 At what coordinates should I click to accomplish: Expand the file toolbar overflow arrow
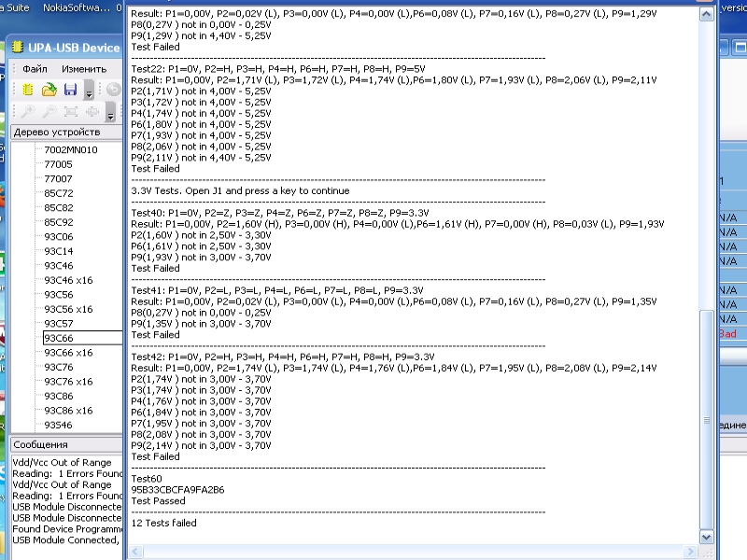click(89, 91)
